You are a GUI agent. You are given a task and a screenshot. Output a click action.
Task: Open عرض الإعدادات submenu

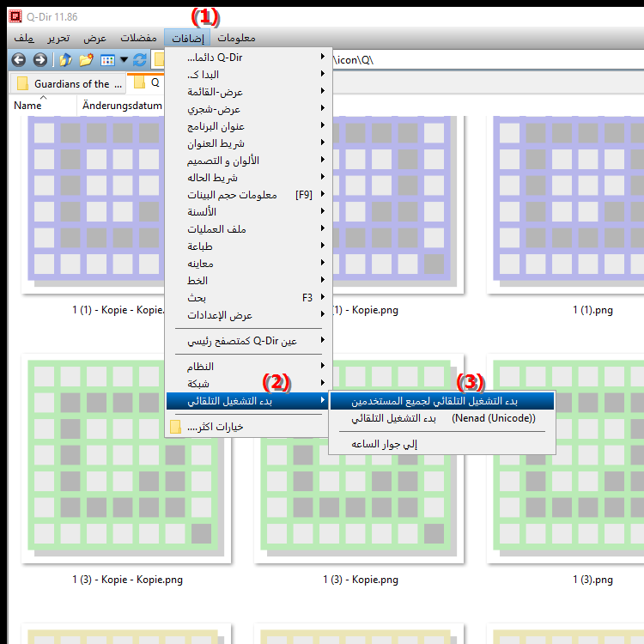tap(247, 315)
